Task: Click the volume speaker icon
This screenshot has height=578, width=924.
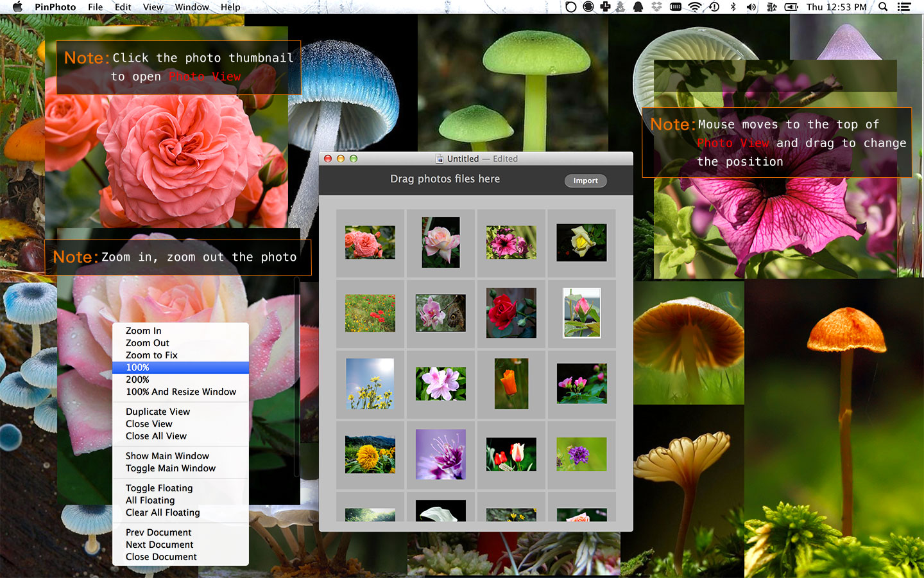Action: (751, 7)
